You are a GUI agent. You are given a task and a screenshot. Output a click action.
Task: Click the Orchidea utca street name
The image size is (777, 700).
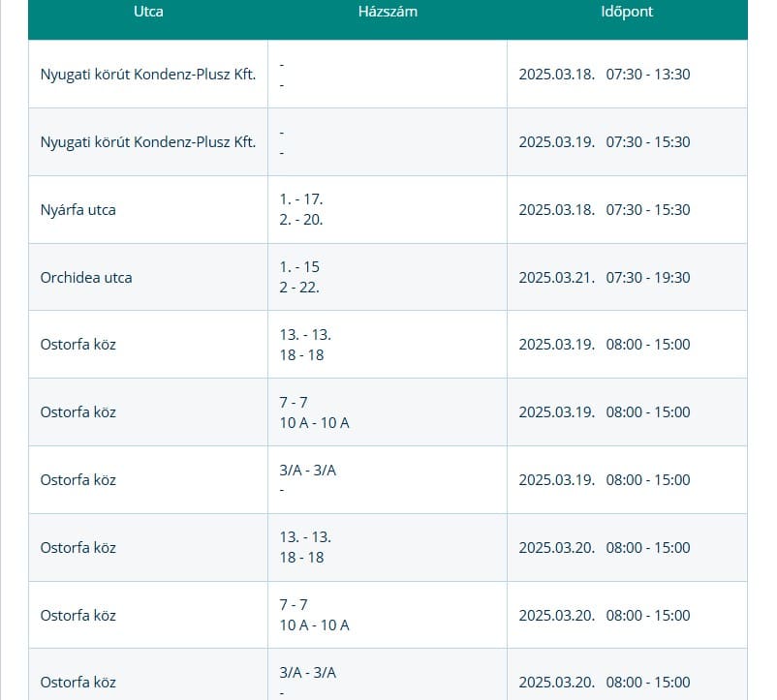[x=86, y=277]
